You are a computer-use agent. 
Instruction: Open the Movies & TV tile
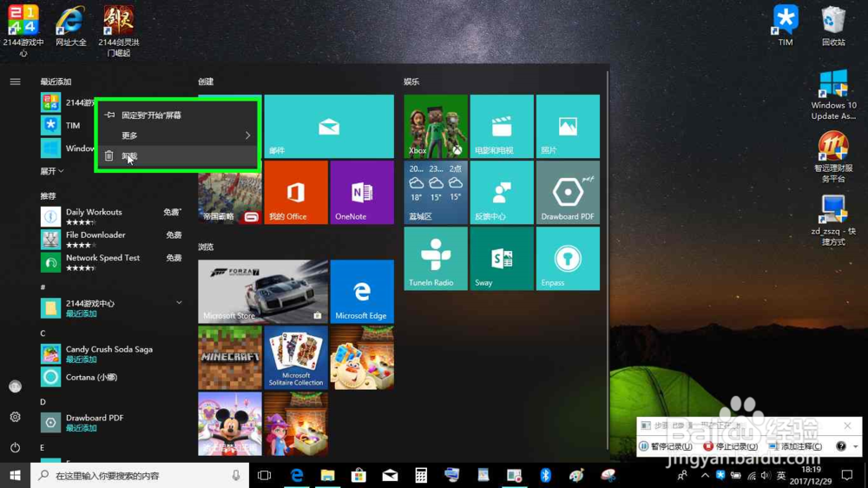pos(502,126)
